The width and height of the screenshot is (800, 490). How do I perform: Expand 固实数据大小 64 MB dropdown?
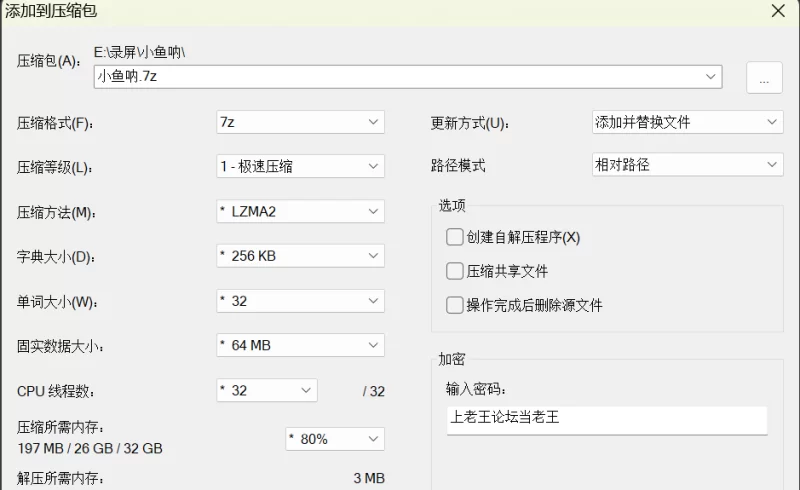click(300, 345)
